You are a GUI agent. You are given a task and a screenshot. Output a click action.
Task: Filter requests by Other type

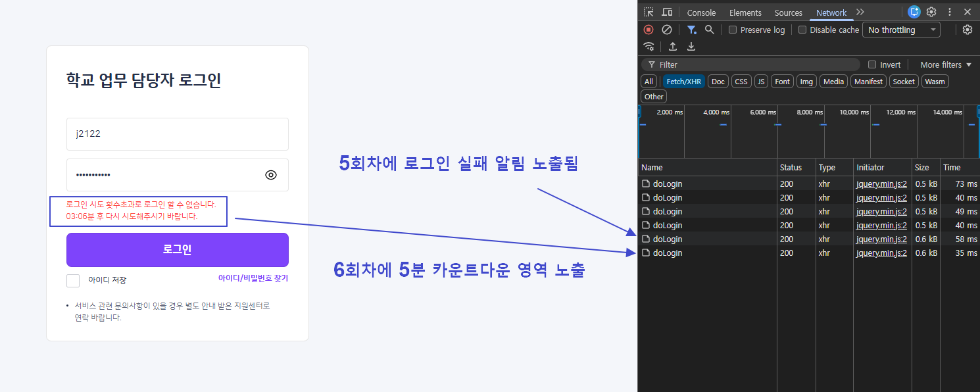pos(654,97)
